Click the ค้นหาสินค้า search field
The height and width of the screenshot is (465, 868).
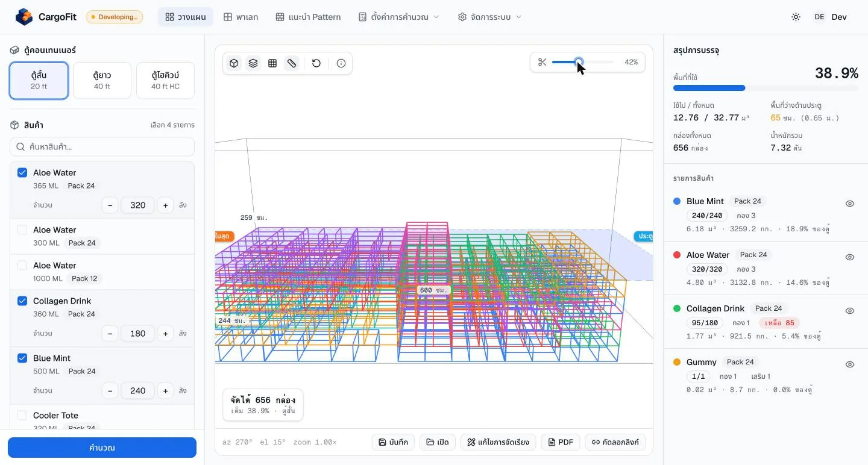pyautogui.click(x=102, y=147)
